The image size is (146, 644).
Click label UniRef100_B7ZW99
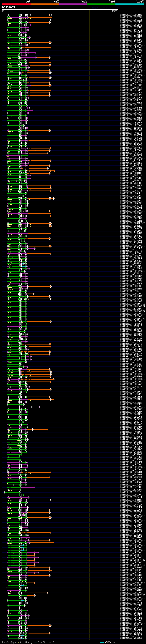tap(131, 309)
